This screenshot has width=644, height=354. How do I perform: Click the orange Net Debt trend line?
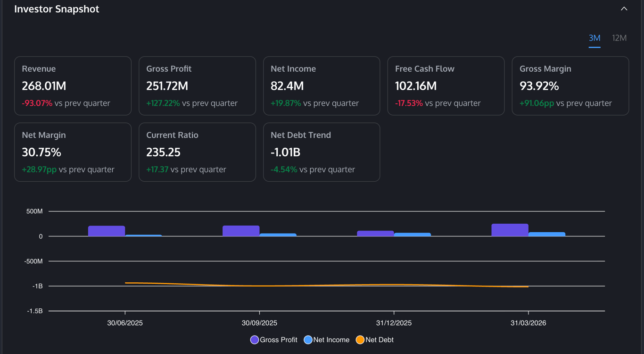(327, 285)
